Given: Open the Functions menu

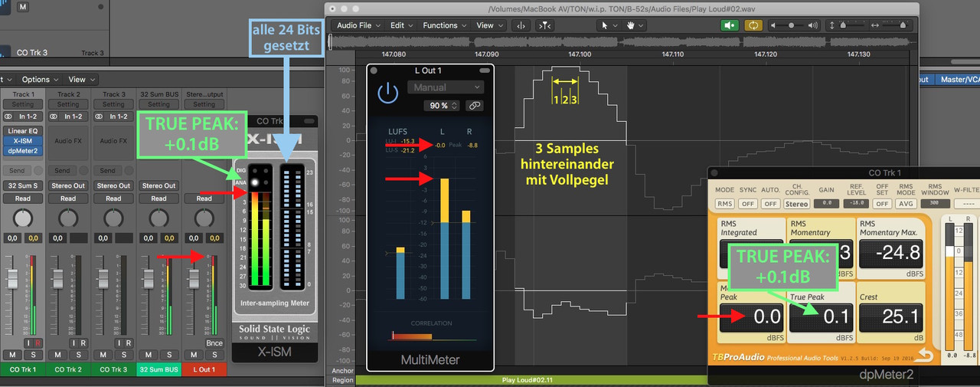Looking at the screenshot, I should 445,25.
